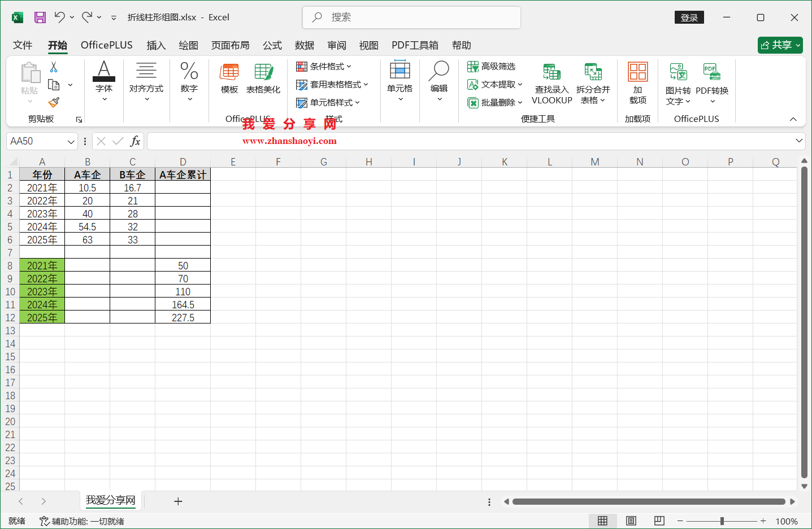Open 条件格式 conditional formatting menu
The width and height of the screenshot is (812, 529).
[x=324, y=67]
